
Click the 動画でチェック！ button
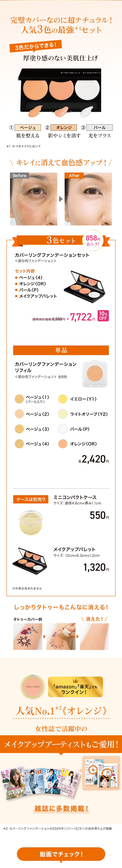click(x=61, y=853)
